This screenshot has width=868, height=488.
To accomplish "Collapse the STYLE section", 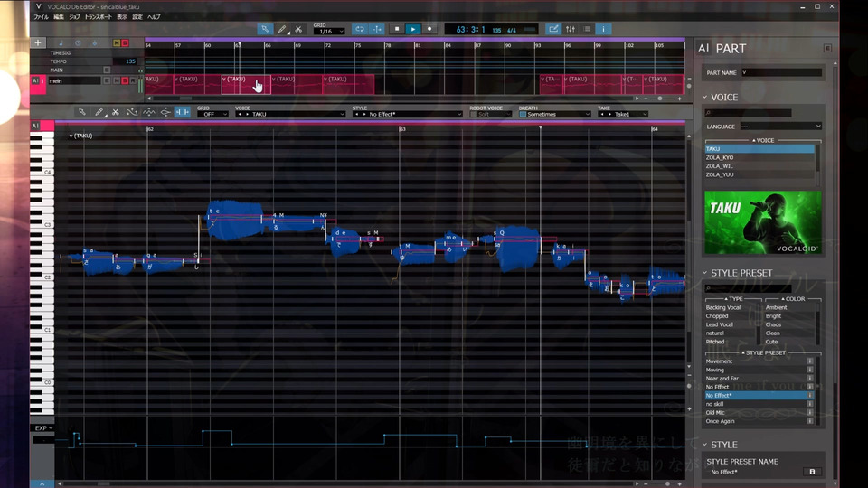I will pos(704,445).
